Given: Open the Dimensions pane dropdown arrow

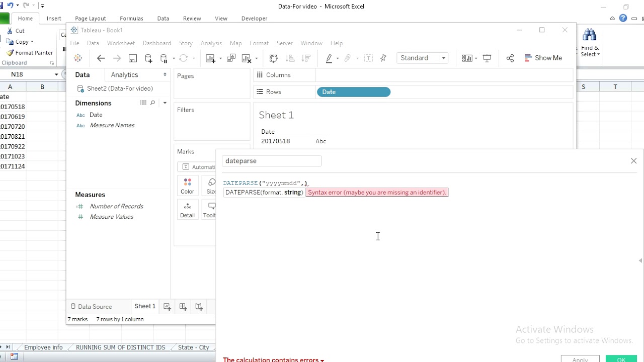Looking at the screenshot, I should [165, 103].
